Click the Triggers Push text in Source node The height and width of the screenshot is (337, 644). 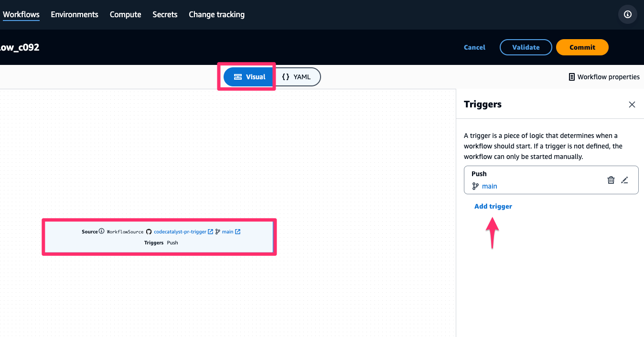(161, 243)
